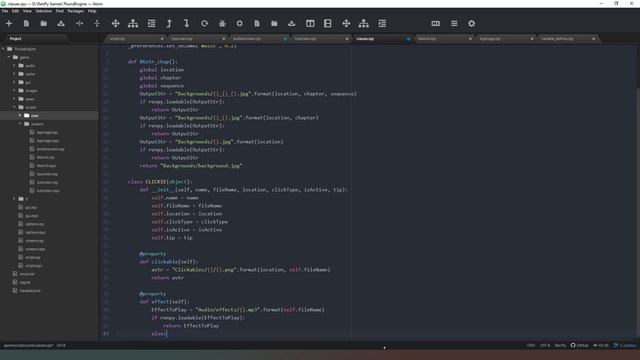Click the bug icon in the toolbar
640x360 pixels.
click(222, 24)
